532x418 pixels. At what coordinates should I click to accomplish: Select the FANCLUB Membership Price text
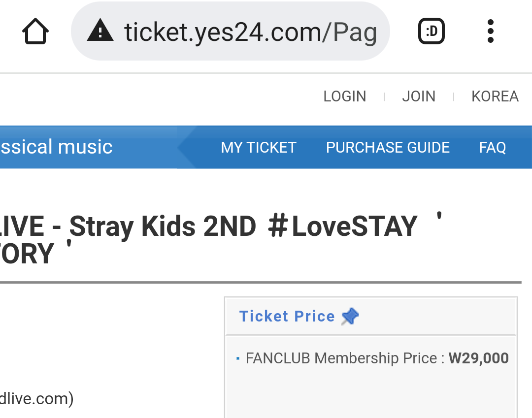(x=341, y=358)
